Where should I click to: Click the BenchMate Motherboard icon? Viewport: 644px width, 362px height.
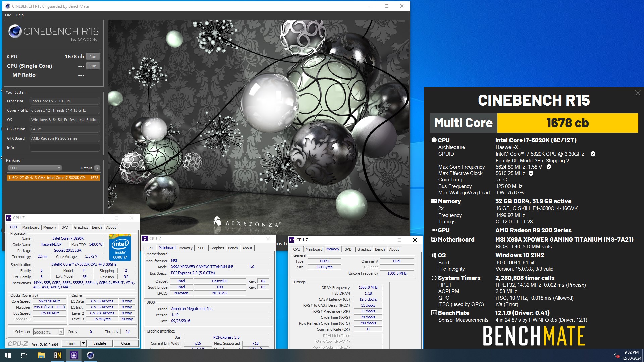click(434, 239)
